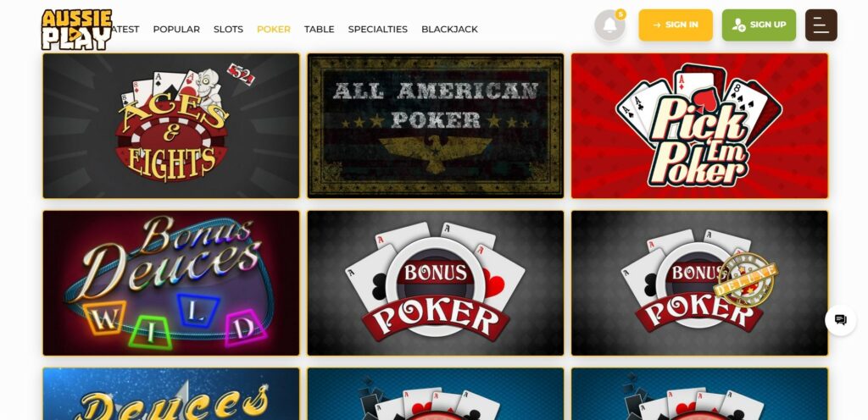This screenshot has width=868, height=420.
Task: Open the Table games tab
Action: coord(319,30)
